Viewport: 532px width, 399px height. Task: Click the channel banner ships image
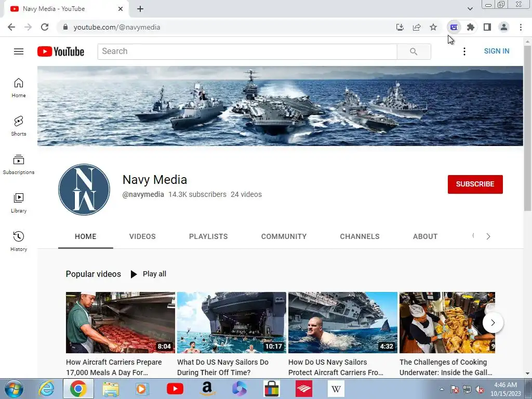280,106
